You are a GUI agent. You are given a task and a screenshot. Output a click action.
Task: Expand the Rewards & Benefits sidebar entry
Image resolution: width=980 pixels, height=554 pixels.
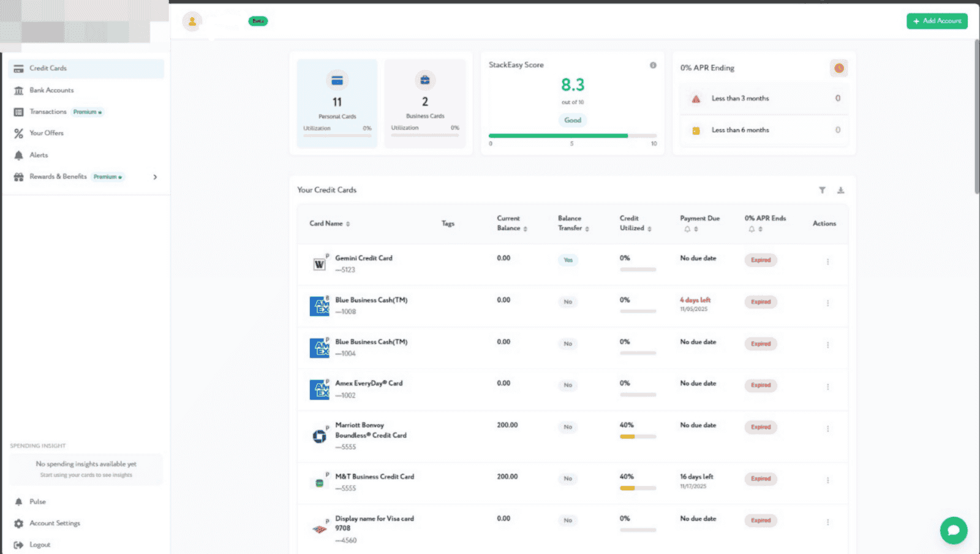point(156,177)
